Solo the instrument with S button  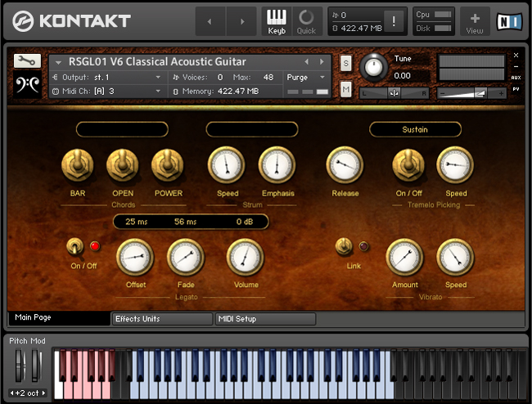pyautogui.click(x=345, y=63)
